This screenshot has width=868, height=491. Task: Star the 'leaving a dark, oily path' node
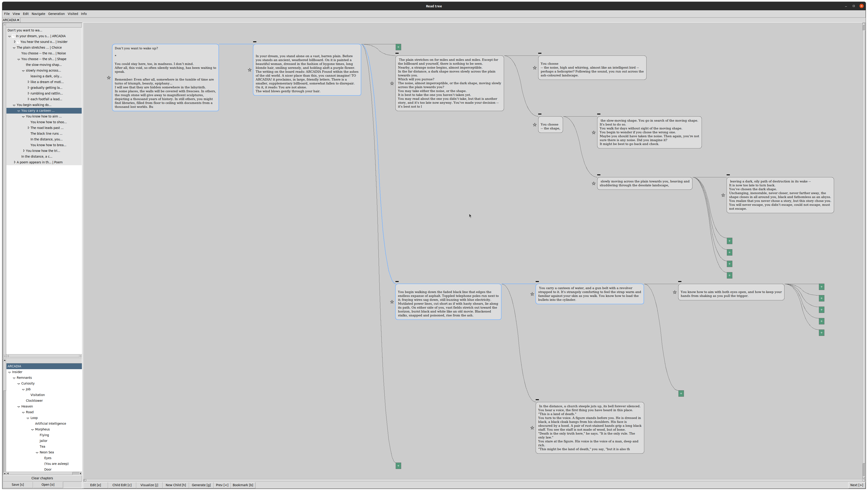point(723,195)
